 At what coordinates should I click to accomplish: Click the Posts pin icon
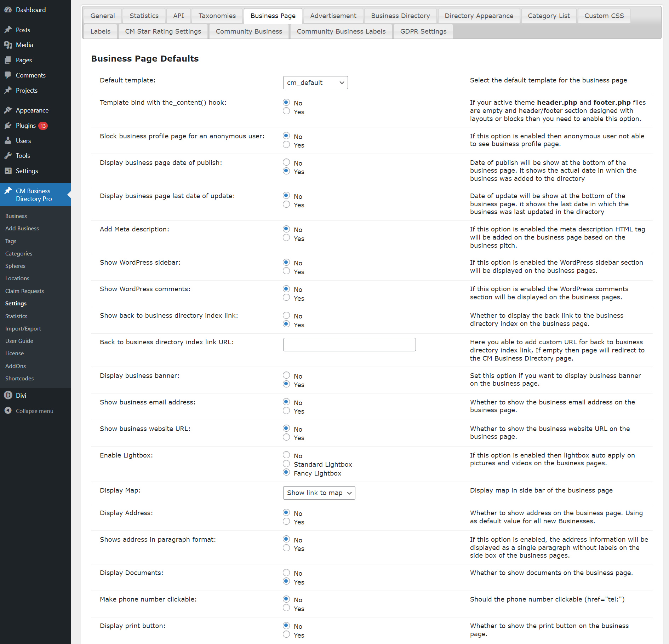click(8, 30)
